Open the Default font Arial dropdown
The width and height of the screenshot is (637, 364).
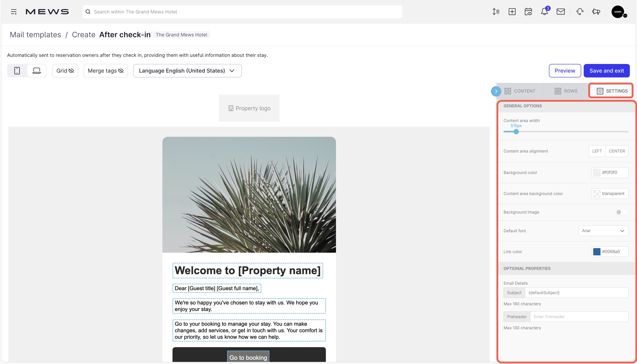(x=603, y=231)
